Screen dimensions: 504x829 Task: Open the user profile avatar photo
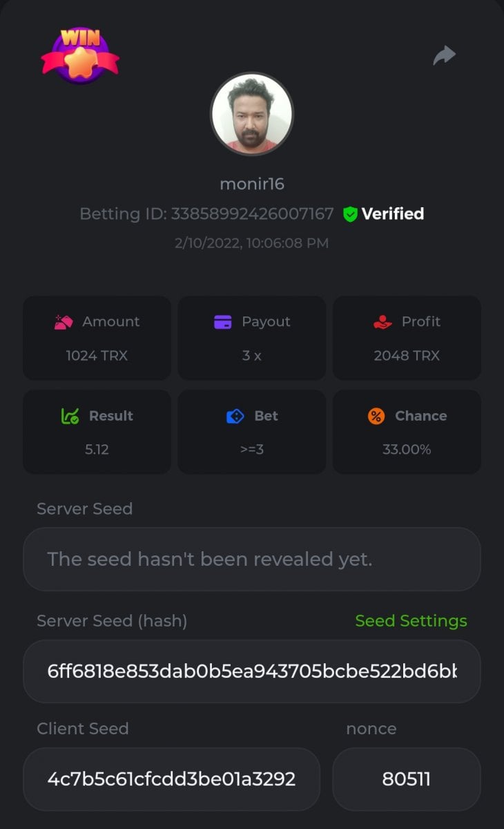coord(252,114)
